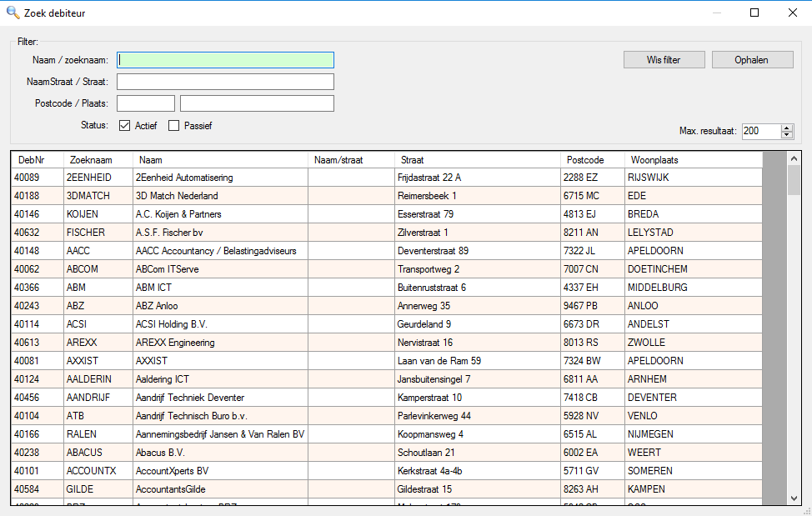Maximize the Zoek debiteur window
812x516 pixels.
click(754, 13)
